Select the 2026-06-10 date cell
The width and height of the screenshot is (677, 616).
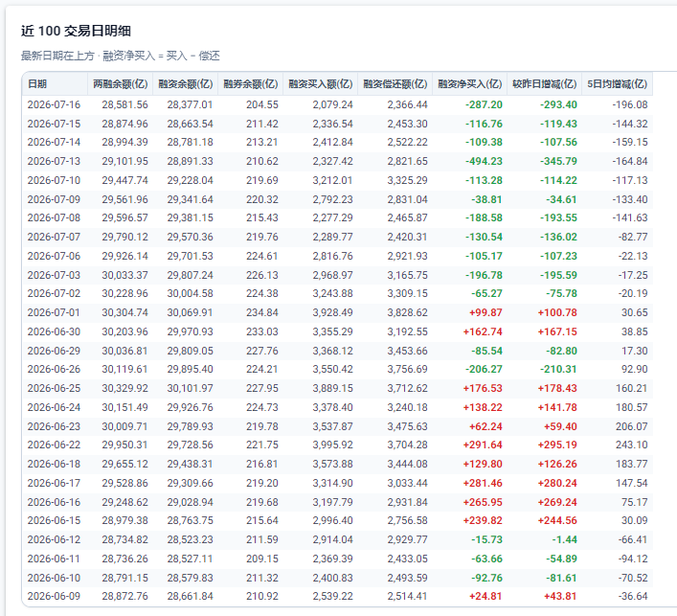54,578
